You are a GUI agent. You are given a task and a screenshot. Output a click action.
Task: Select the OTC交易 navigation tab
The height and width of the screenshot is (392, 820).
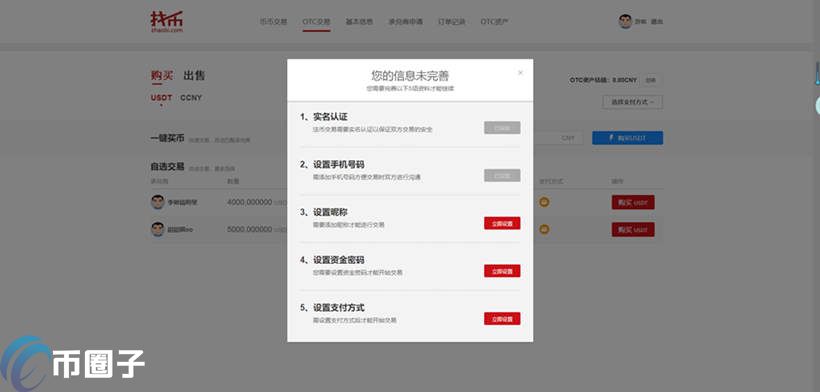(x=316, y=22)
